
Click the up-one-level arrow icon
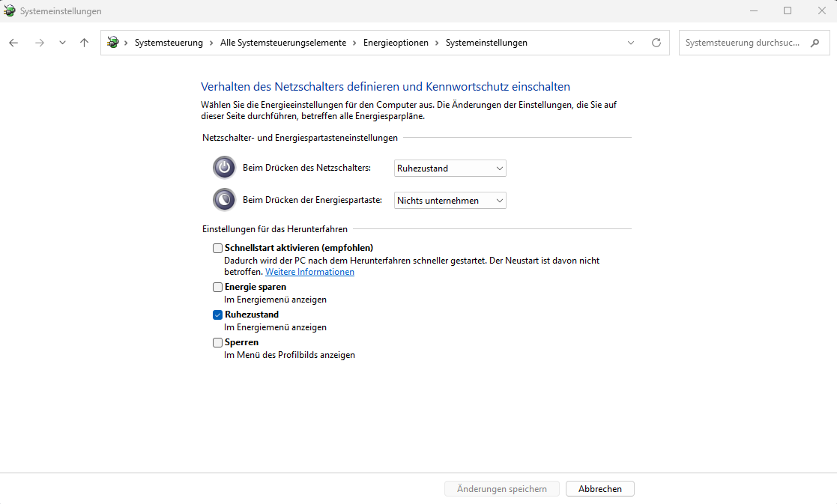pos(84,43)
